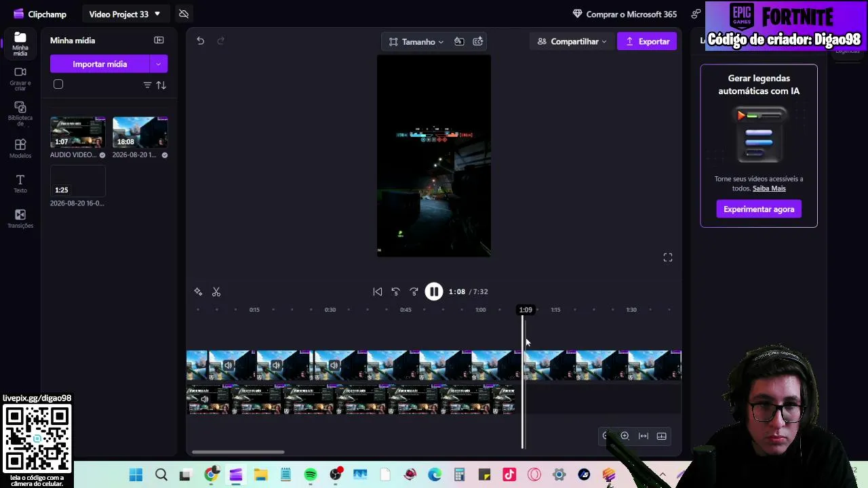Open the Opera browser from the taskbar

pos(534,474)
